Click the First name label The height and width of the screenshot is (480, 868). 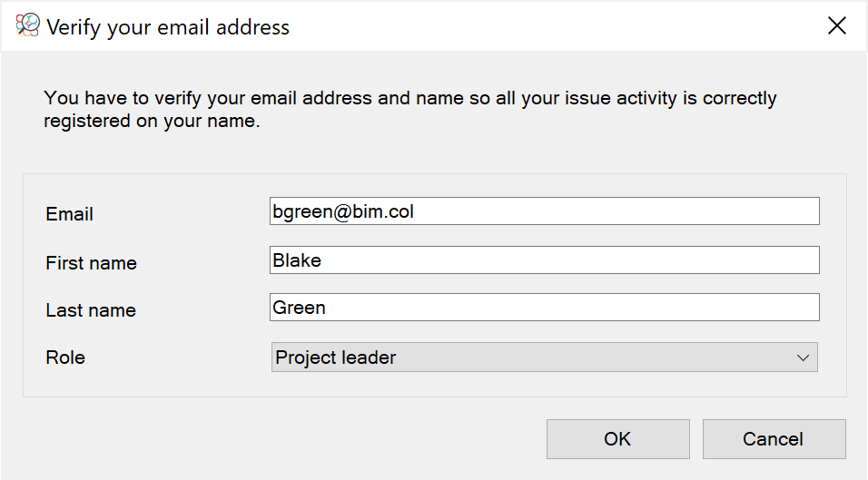[92, 262]
